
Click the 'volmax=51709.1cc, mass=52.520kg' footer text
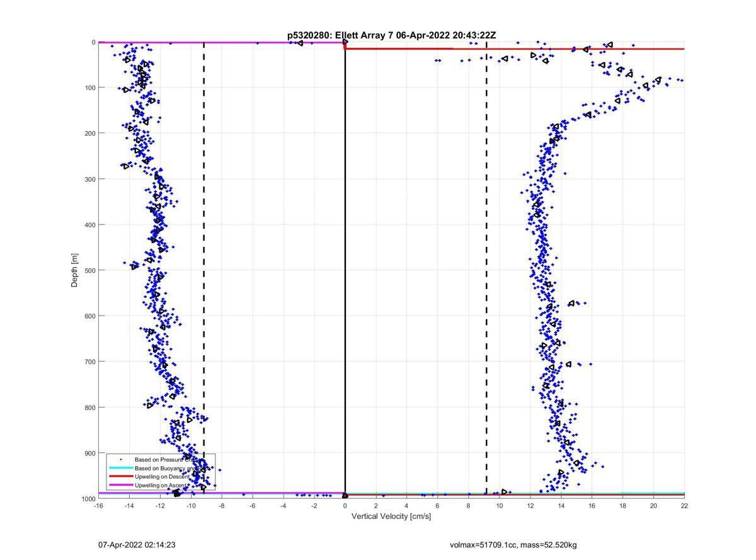[x=513, y=545]
